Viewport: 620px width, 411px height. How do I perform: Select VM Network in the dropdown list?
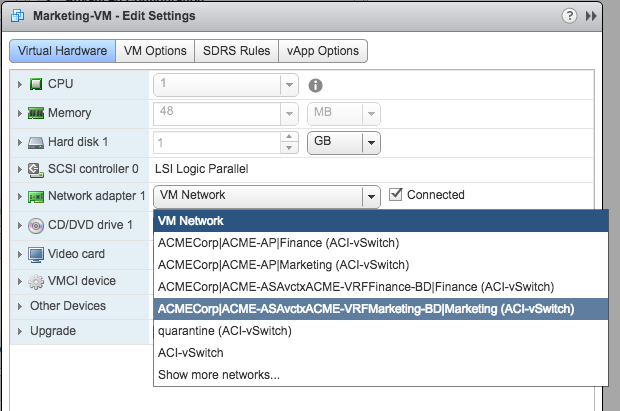381,221
